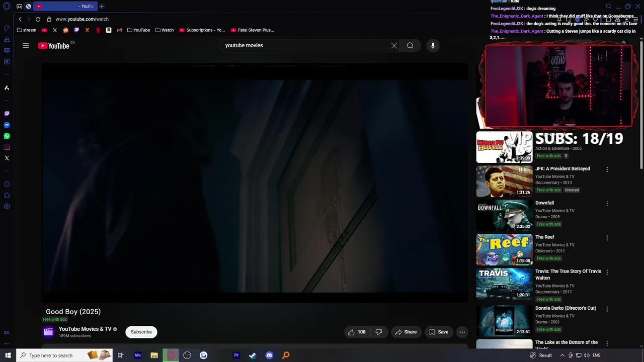
Task: Click the channel avatar clapperboard icon
Action: click(48, 331)
